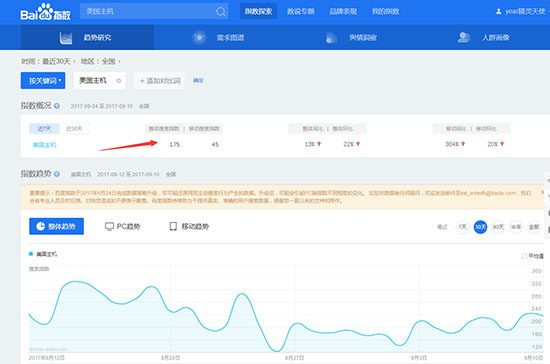Choose the 30天 range button
550x364 pixels.
pyautogui.click(x=480, y=227)
